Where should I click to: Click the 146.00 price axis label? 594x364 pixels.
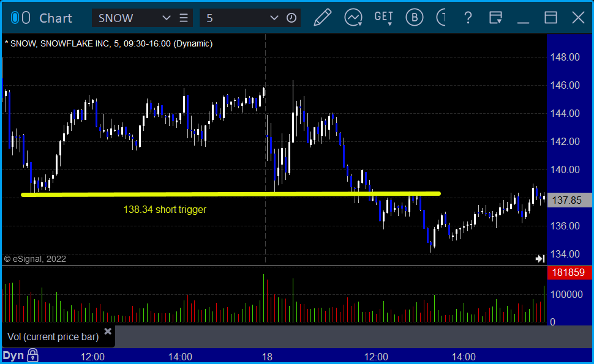coord(565,85)
